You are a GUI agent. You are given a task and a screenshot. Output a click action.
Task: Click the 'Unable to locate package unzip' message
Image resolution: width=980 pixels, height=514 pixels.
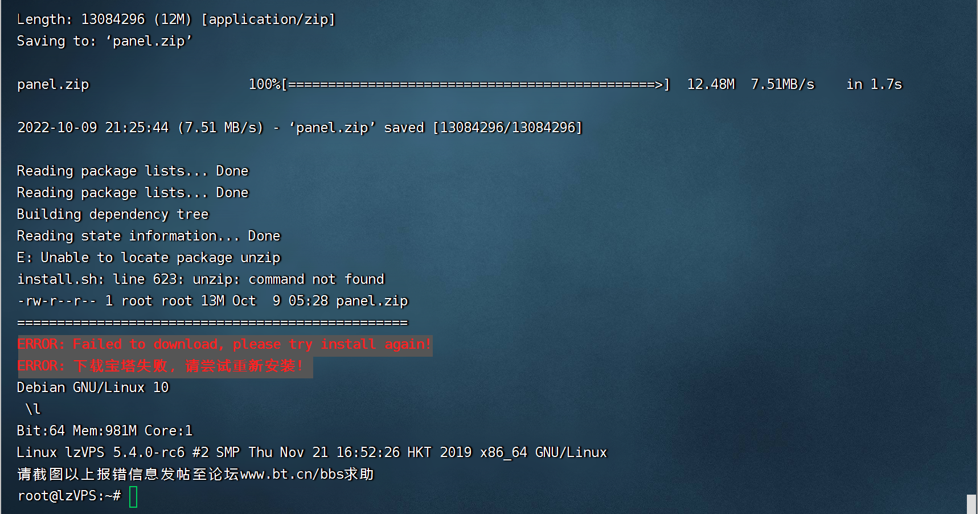[x=149, y=258]
